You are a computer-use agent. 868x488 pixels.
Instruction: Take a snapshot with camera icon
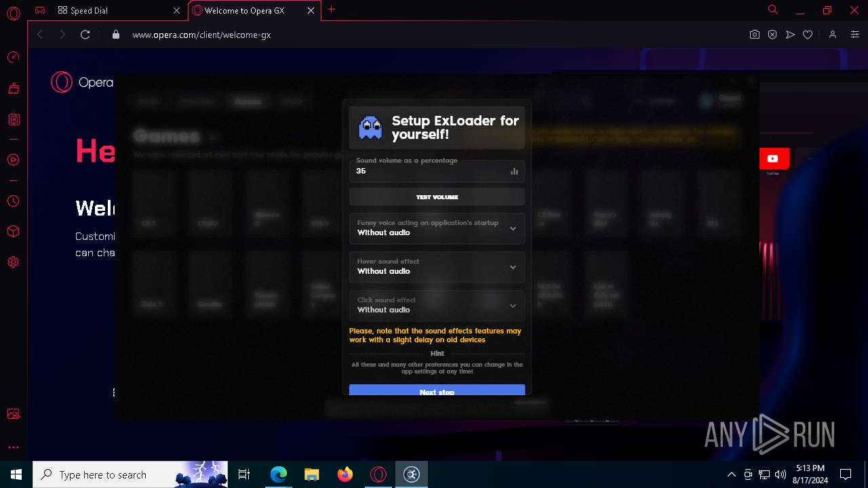point(755,35)
